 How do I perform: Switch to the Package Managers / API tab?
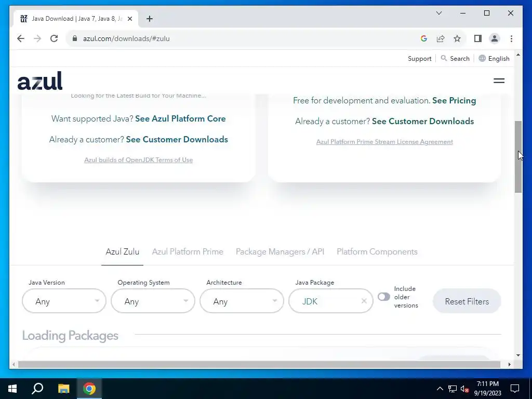pyautogui.click(x=280, y=252)
